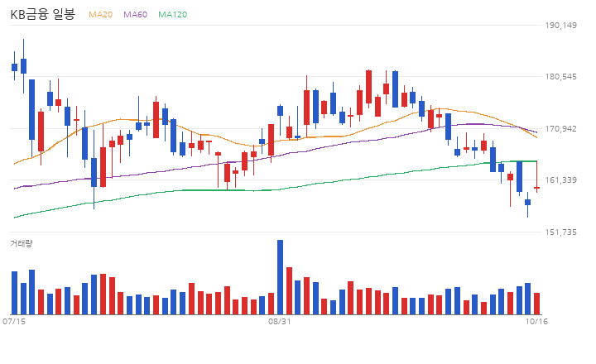Click the 161,339 price axis label
The width and height of the screenshot is (596, 364).
(560, 180)
